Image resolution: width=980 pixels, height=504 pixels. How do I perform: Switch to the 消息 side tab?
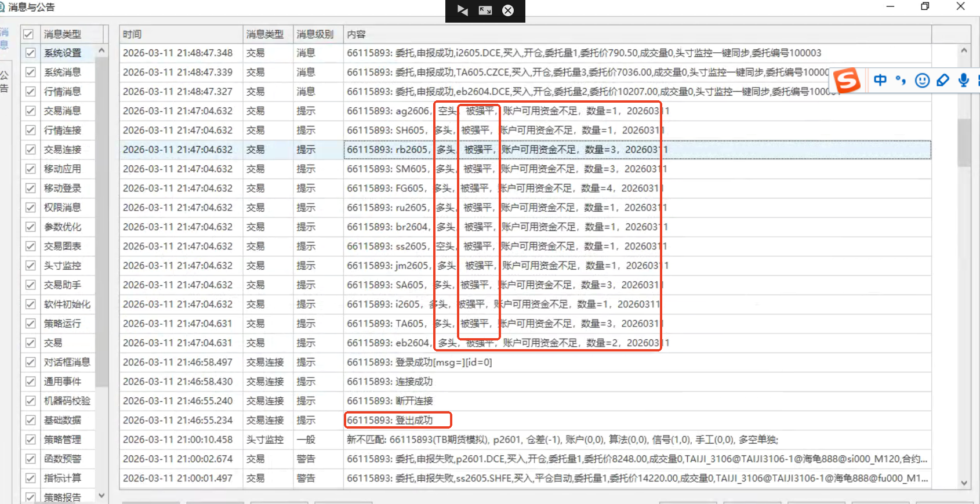point(5,38)
